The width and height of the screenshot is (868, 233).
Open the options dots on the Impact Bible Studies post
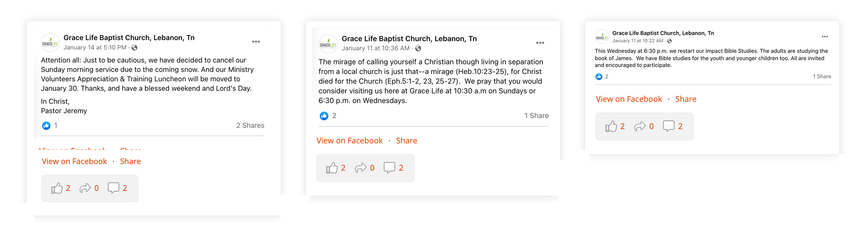point(825,37)
